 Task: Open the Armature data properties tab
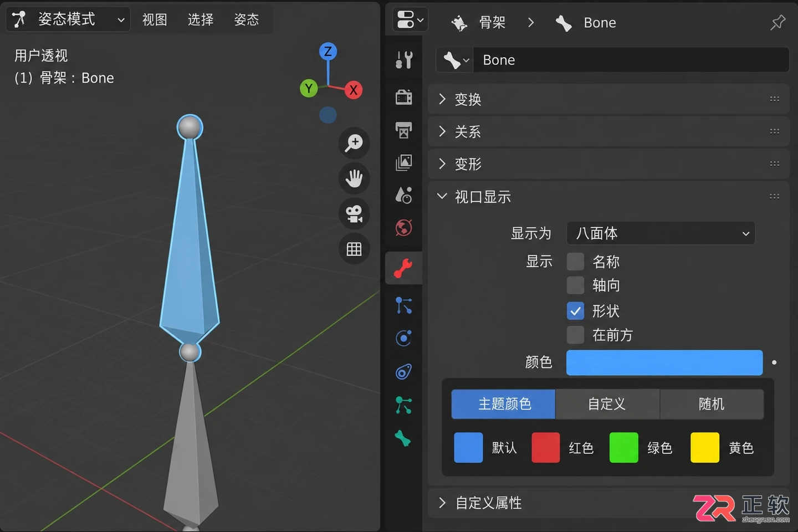tap(404, 405)
